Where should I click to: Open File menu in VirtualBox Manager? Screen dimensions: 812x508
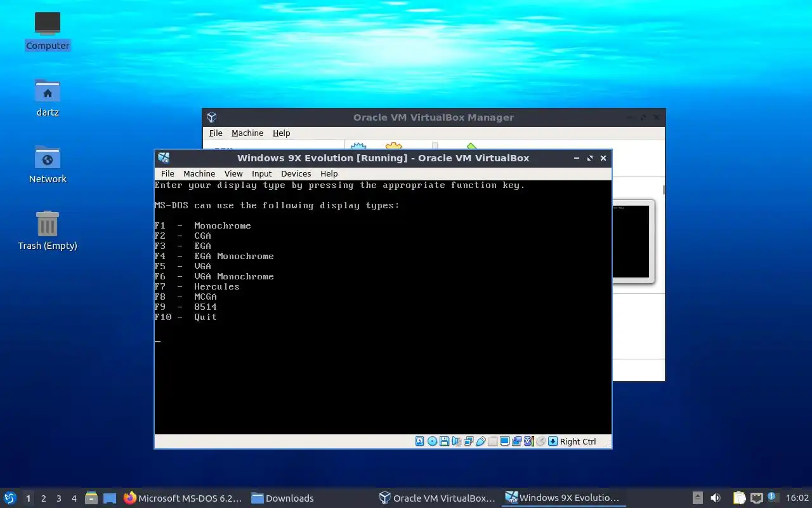(x=216, y=133)
